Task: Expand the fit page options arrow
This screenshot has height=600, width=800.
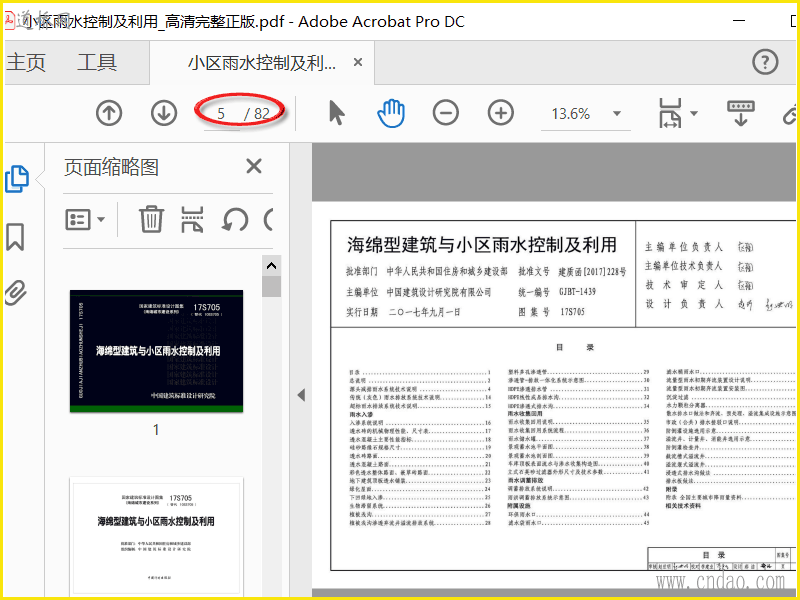Action: tap(694, 113)
